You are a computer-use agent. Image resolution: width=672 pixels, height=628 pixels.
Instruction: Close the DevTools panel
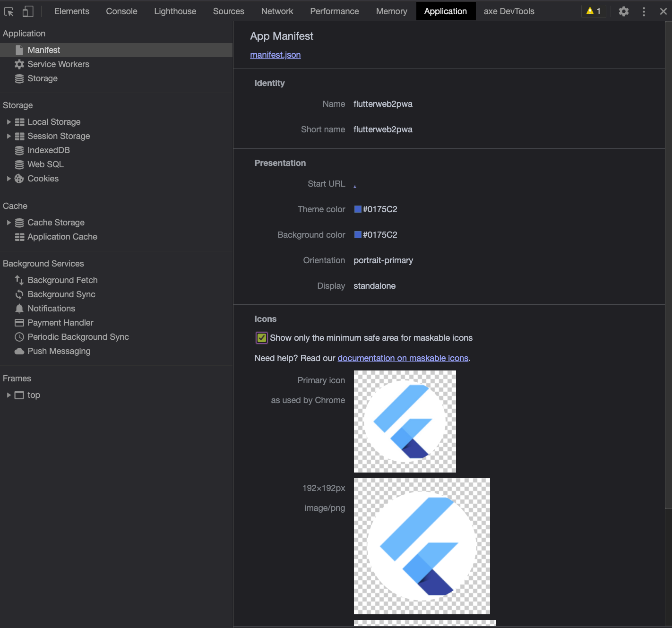coord(663,11)
